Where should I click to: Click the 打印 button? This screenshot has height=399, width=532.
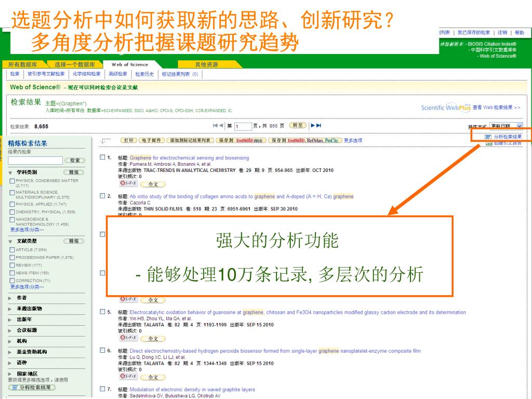pyautogui.click(x=129, y=140)
